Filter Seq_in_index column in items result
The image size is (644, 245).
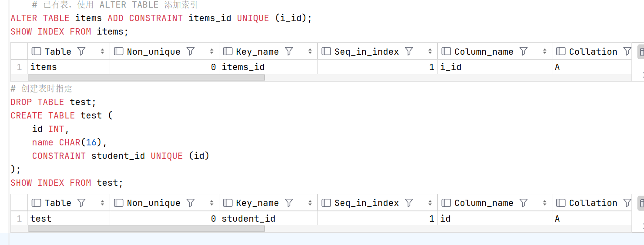[x=409, y=52]
